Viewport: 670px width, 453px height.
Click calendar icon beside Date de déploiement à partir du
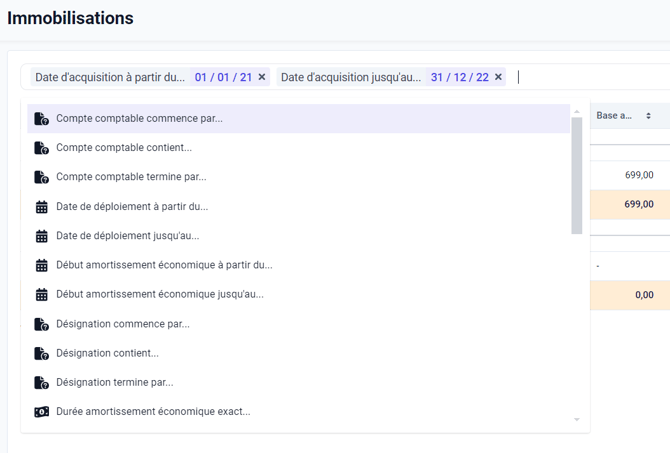point(41,207)
